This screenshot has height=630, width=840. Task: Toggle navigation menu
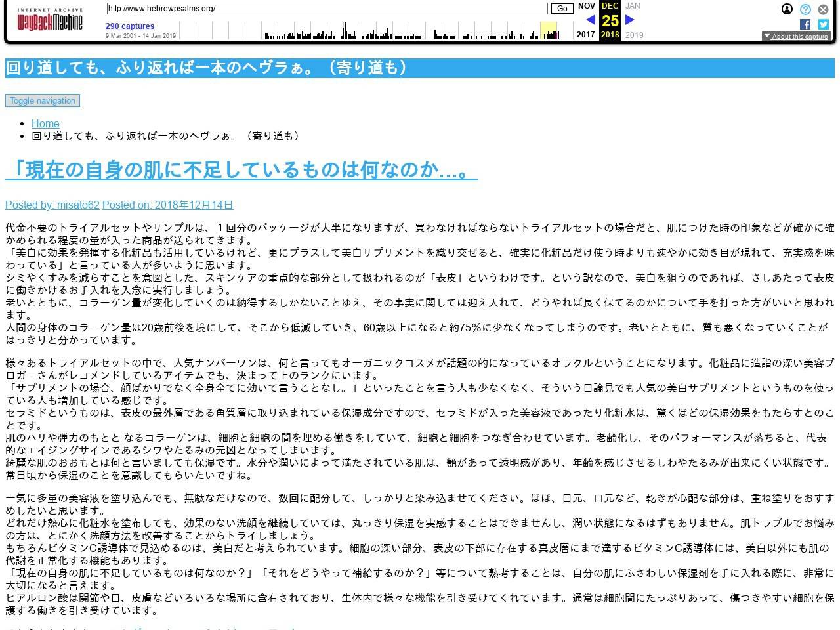[43, 100]
